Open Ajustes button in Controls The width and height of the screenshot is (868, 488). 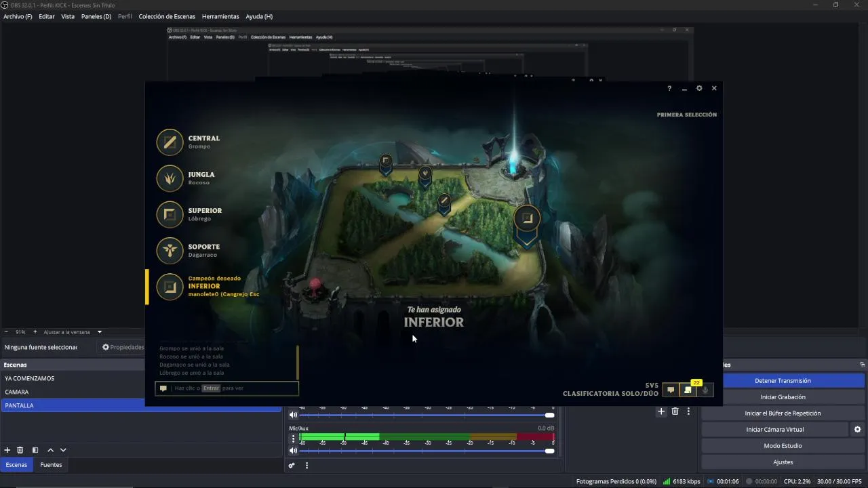783,462
